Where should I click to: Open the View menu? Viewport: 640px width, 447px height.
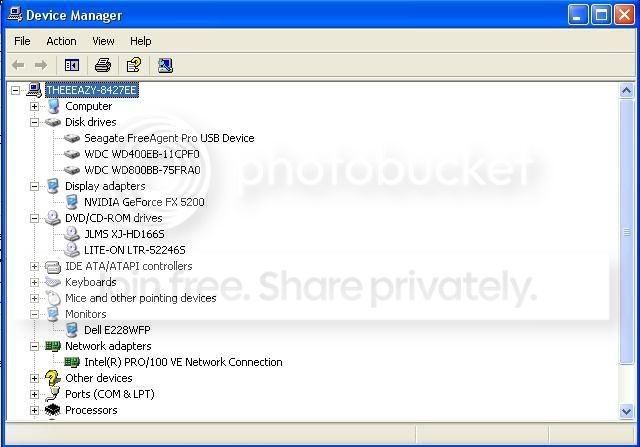[x=103, y=41]
